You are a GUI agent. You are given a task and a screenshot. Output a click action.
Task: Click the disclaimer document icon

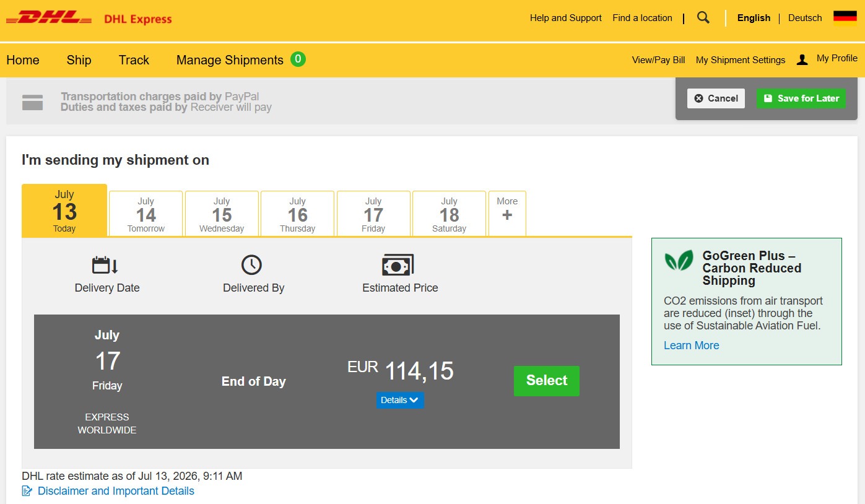coord(27,491)
